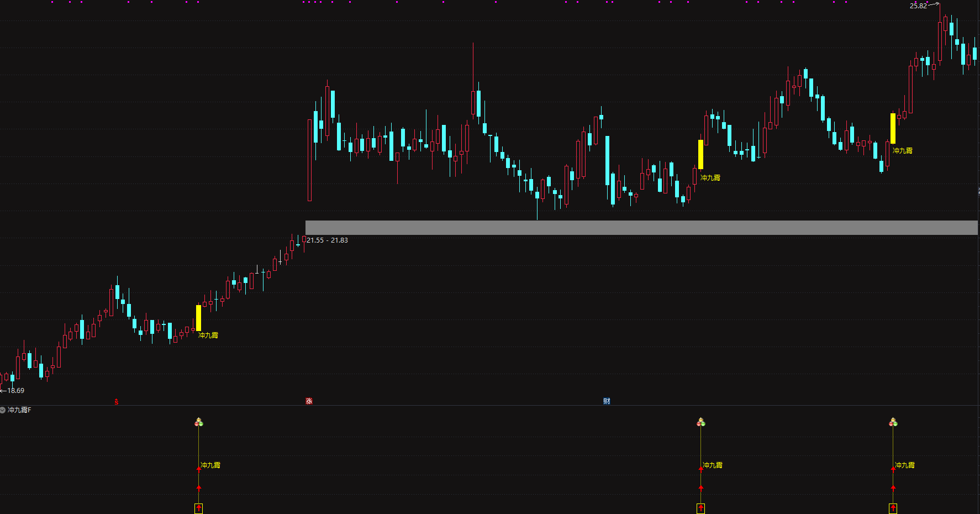Click the 18.69 lowest price label
This screenshot has width=980, height=514.
pos(15,391)
